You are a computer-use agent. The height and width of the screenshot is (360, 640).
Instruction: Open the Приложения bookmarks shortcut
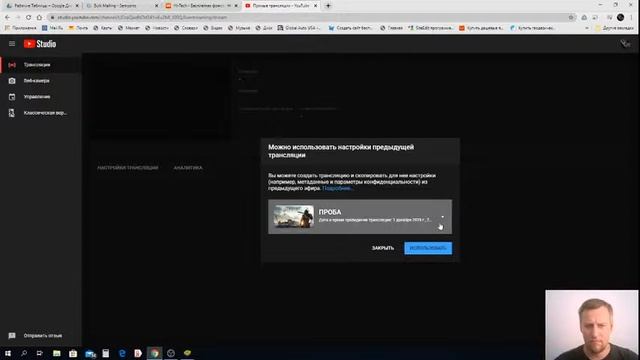21,28
